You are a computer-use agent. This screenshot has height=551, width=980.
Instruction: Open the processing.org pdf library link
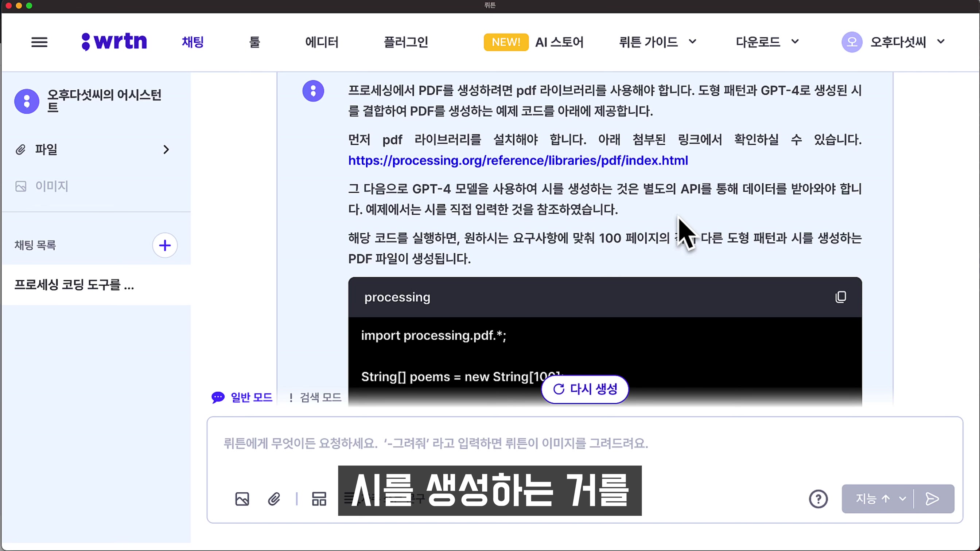point(518,160)
